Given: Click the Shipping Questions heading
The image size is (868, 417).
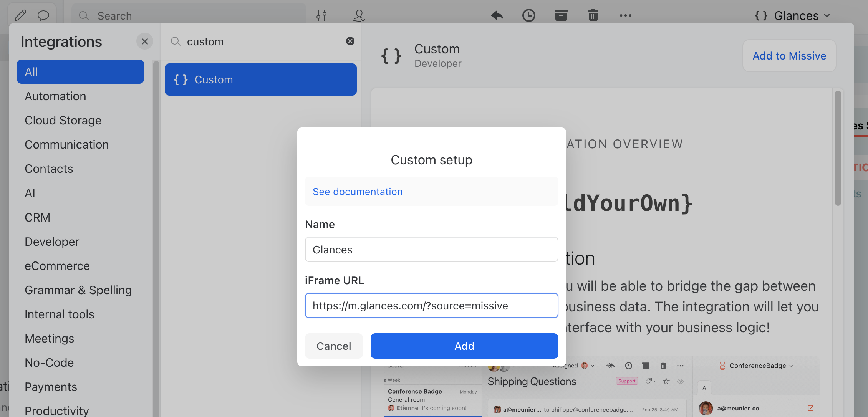Looking at the screenshot, I should [532, 382].
